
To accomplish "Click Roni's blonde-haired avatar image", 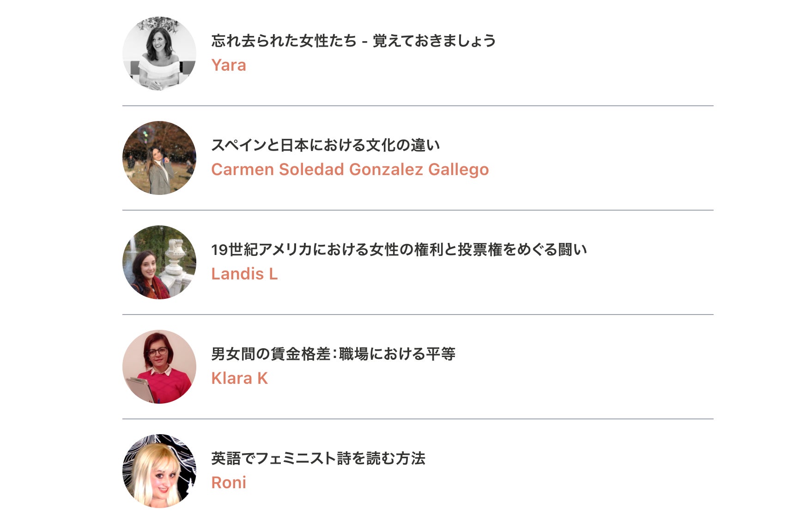I will (159, 471).
